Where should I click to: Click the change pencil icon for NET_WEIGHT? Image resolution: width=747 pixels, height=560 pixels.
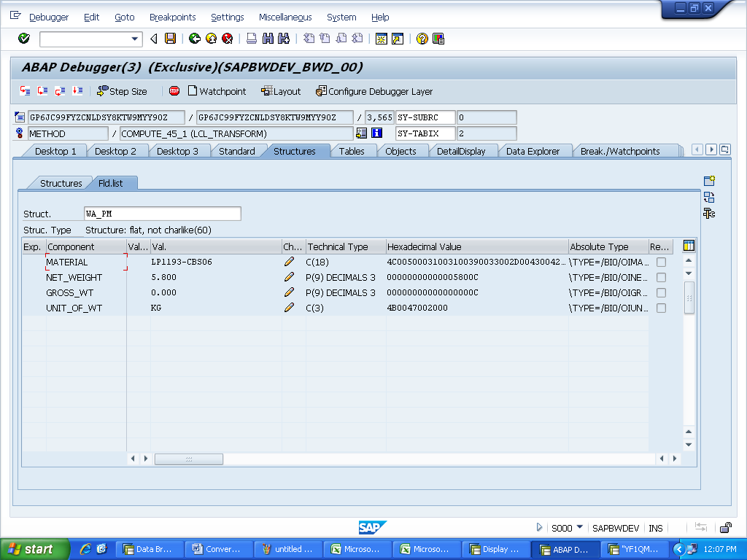tap(289, 276)
